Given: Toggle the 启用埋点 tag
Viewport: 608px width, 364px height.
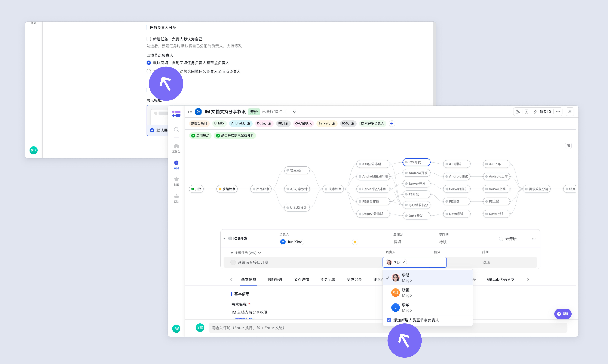Looking at the screenshot, I should click(200, 136).
